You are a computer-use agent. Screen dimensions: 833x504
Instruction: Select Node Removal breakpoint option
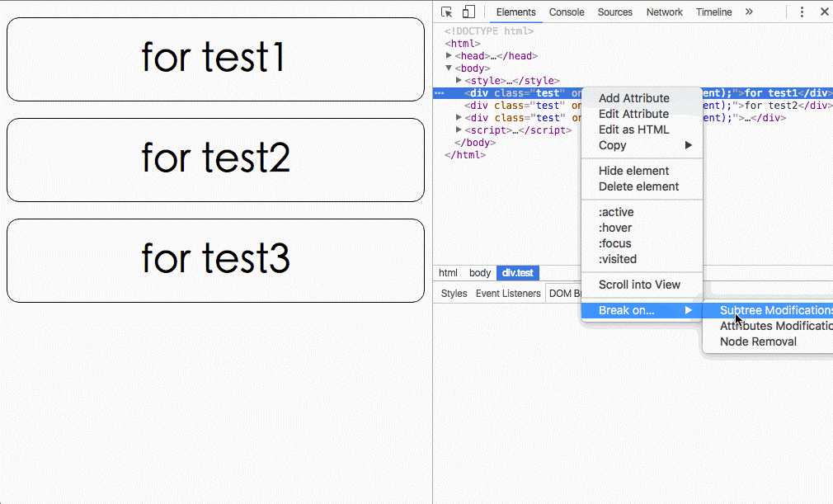tap(758, 341)
